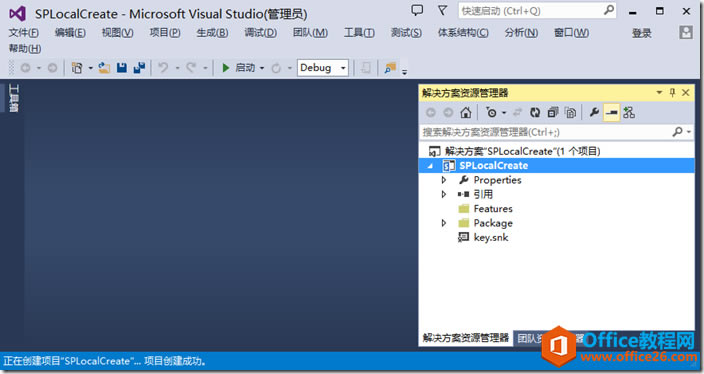Image resolution: width=704 pixels, height=374 pixels.
Task: Click the Solution Explorer Home icon
Action: 466,112
